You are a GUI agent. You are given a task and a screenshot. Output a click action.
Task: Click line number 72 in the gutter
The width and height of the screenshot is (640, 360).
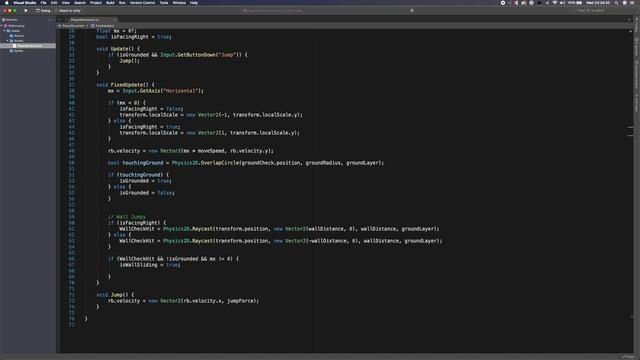pos(72,295)
